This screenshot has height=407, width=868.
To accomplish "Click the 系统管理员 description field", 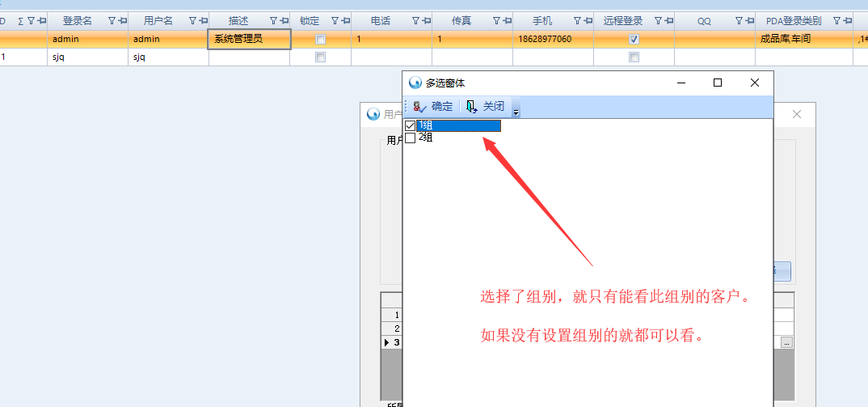I will [249, 39].
